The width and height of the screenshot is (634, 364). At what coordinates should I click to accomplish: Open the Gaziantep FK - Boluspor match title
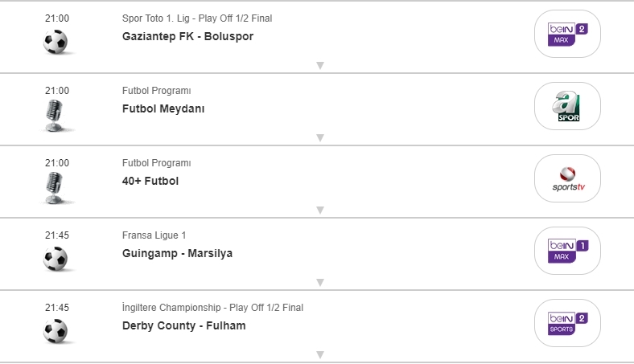tap(187, 37)
